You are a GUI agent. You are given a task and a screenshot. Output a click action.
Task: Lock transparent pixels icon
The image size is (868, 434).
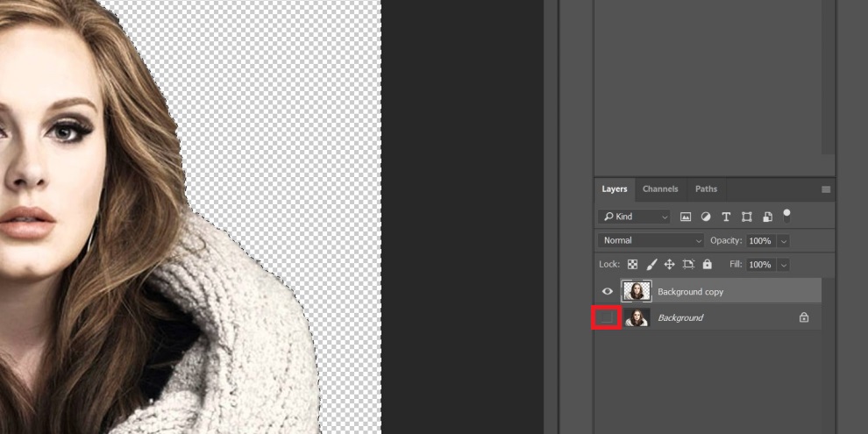(x=632, y=265)
